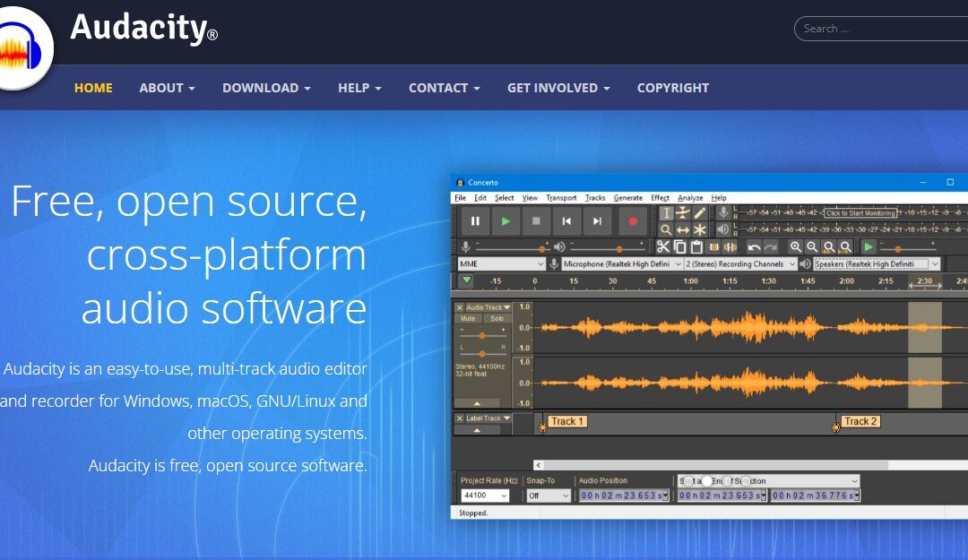Open the Microphone recording device dropdown
The width and height of the screenshot is (968, 560).
622,263
